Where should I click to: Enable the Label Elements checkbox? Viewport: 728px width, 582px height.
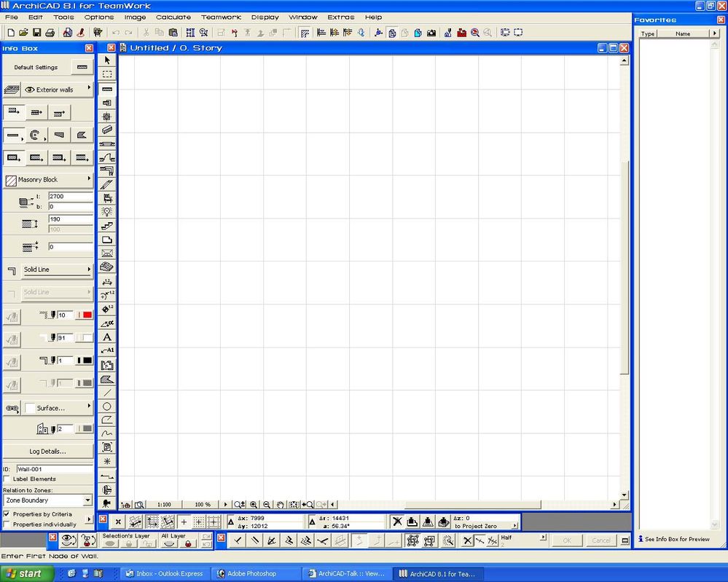tap(6, 479)
